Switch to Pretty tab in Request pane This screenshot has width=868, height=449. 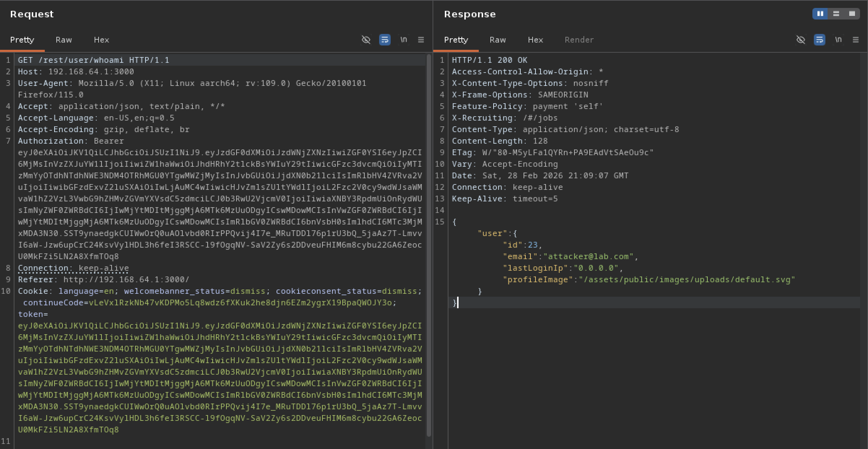(22, 40)
